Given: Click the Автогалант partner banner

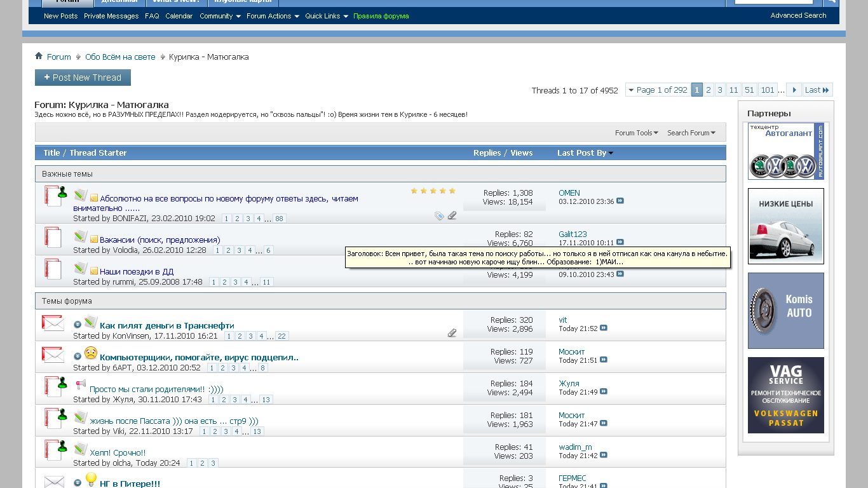Looking at the screenshot, I should point(785,151).
